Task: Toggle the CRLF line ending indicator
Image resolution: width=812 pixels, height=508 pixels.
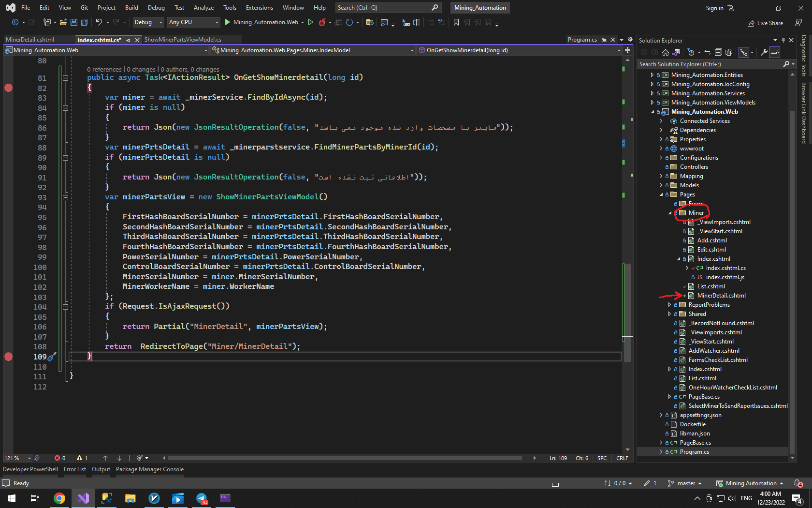Action: 622,458
